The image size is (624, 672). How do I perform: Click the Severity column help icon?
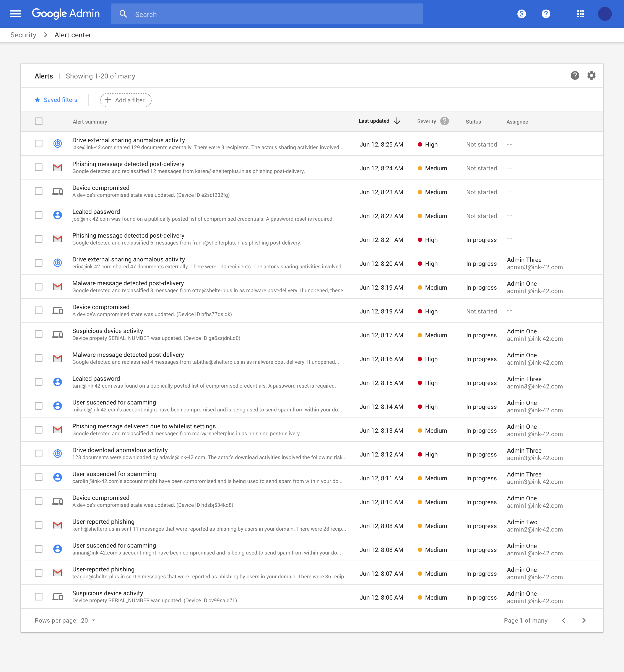tap(445, 121)
